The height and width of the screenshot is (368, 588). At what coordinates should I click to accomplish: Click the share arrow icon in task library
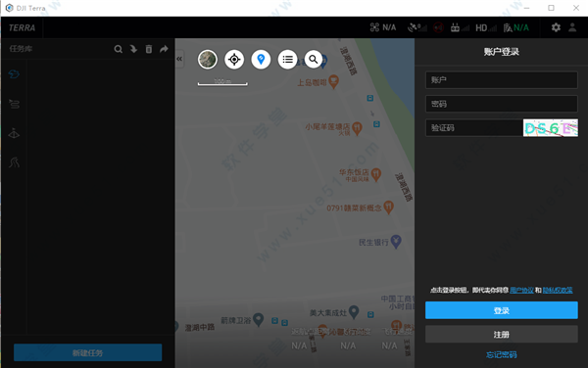(164, 49)
